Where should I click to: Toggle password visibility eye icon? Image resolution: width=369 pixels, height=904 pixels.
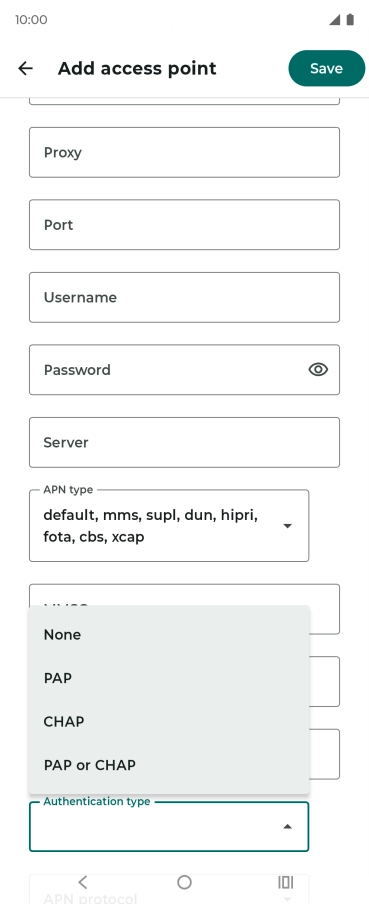pos(318,370)
